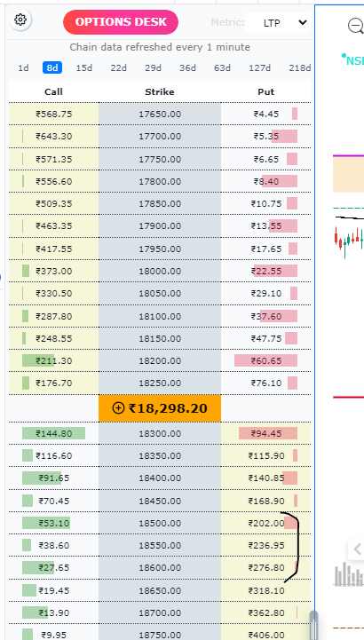The height and width of the screenshot is (640, 364).
Task: Select the 127d expiry tab
Action: tap(260, 67)
